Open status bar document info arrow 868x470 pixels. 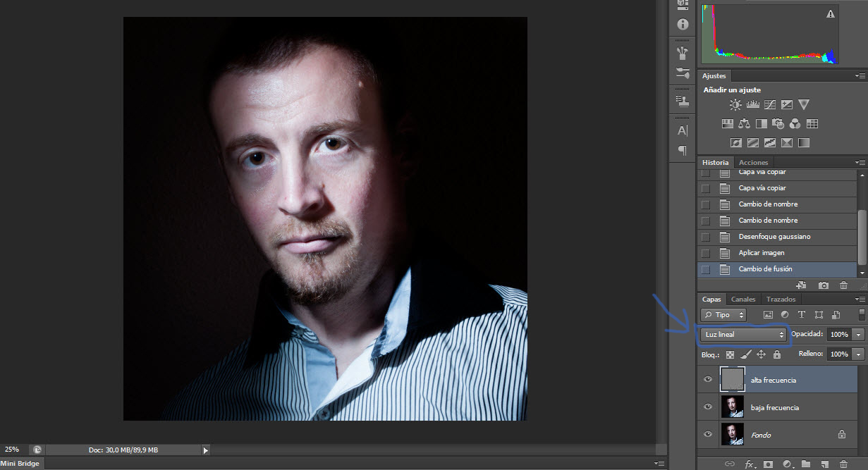pyautogui.click(x=206, y=450)
